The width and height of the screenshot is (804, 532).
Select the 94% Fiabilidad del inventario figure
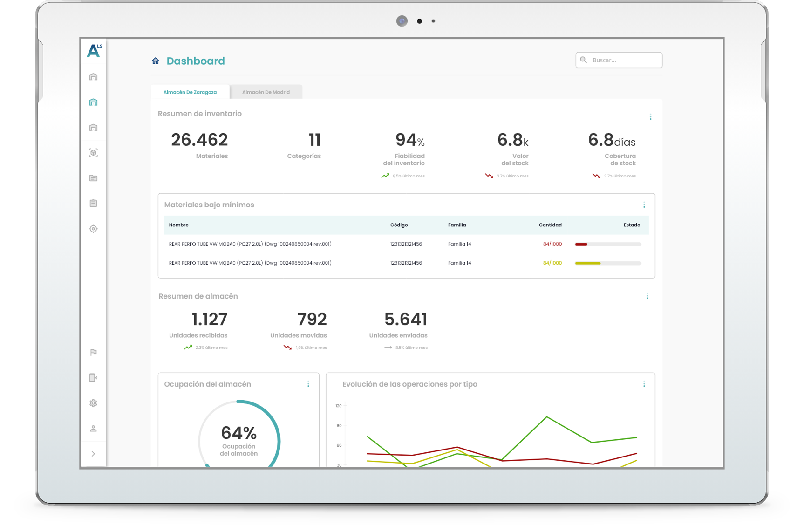pyautogui.click(x=410, y=140)
